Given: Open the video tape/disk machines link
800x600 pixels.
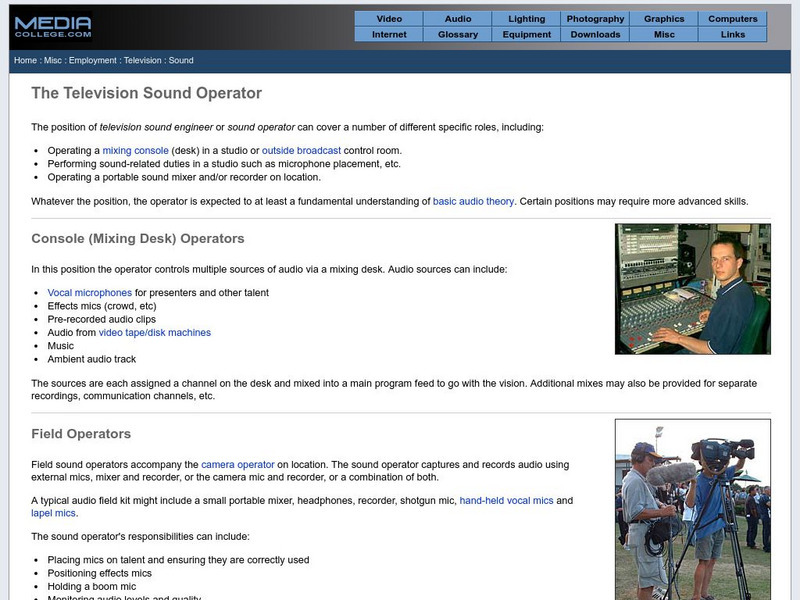Looking at the screenshot, I should [x=155, y=333].
